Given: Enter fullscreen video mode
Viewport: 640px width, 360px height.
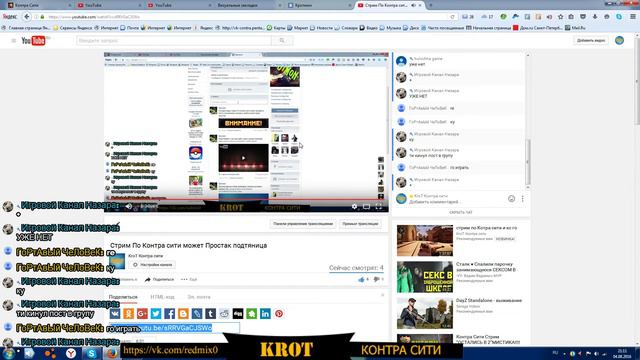Looking at the screenshot, I should click(379, 207).
